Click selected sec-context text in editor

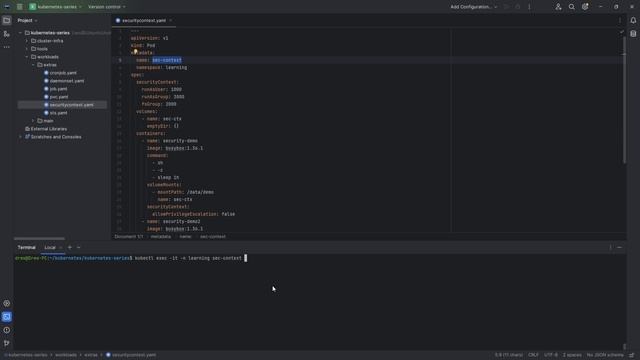pyautogui.click(x=167, y=60)
